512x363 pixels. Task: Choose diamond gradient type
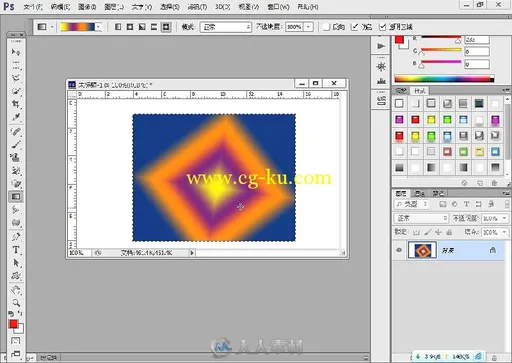tap(166, 27)
